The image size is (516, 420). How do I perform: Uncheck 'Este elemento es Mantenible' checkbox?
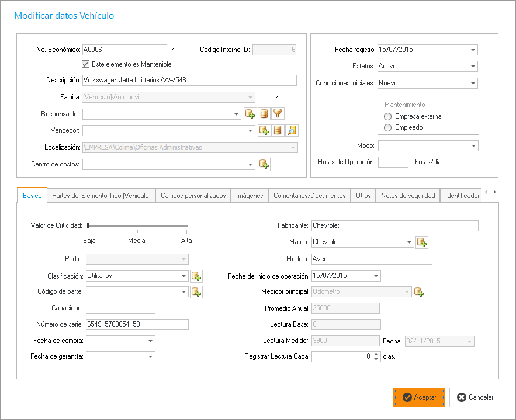86,64
